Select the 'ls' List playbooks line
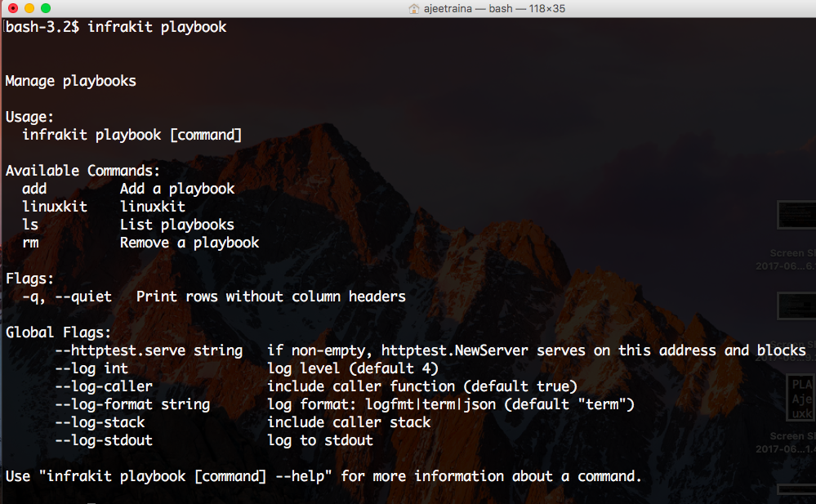This screenshot has width=816, height=504. 30,224
